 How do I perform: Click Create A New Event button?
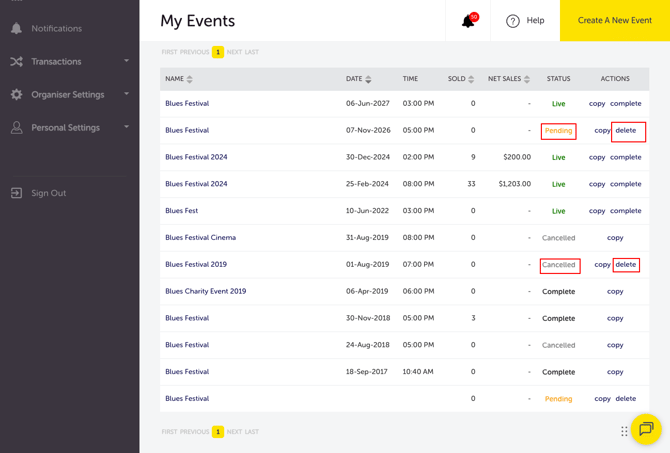(615, 21)
